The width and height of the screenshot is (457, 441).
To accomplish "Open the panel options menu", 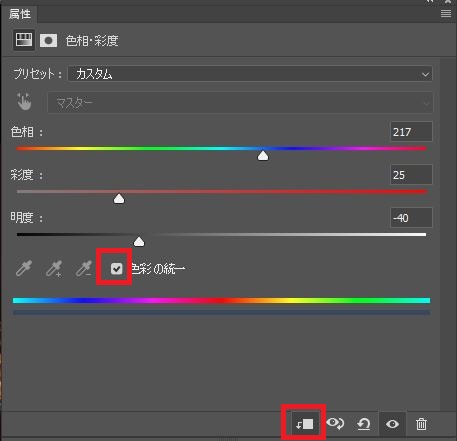I will pos(446,14).
